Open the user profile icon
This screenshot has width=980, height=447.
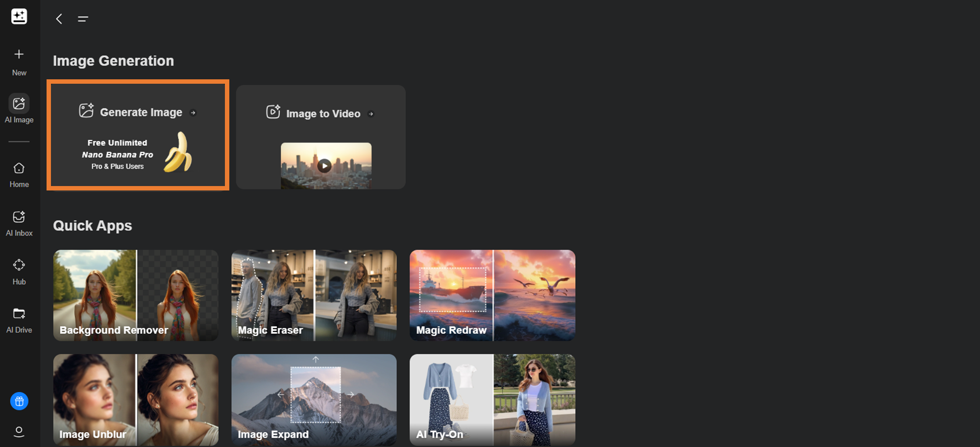[x=19, y=431]
